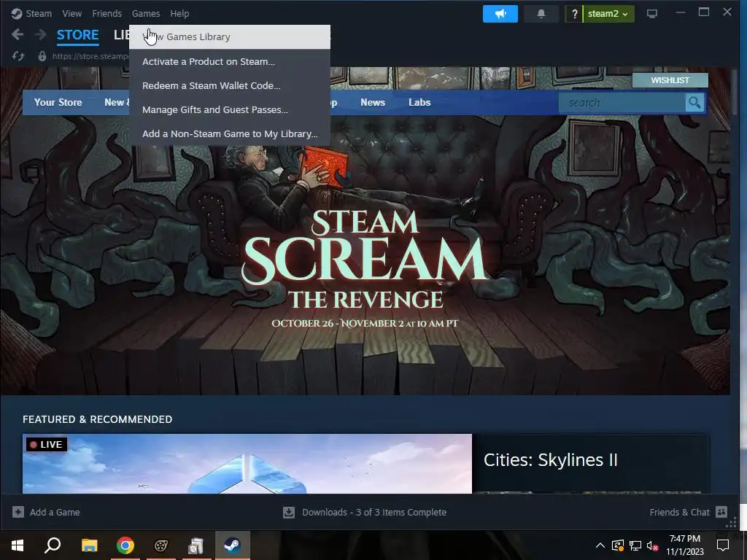Open the installer app in the taskbar
Viewport: 747px width, 560px height.
point(196,545)
